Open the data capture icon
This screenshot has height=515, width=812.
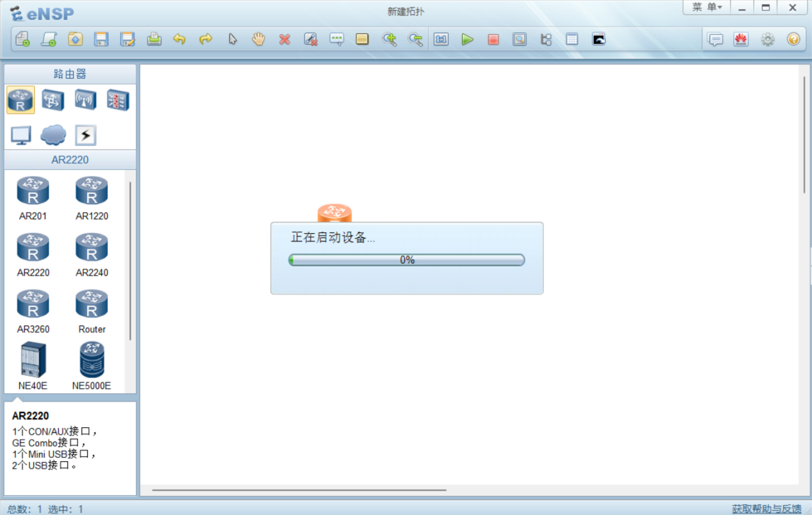pyautogui.click(x=519, y=39)
